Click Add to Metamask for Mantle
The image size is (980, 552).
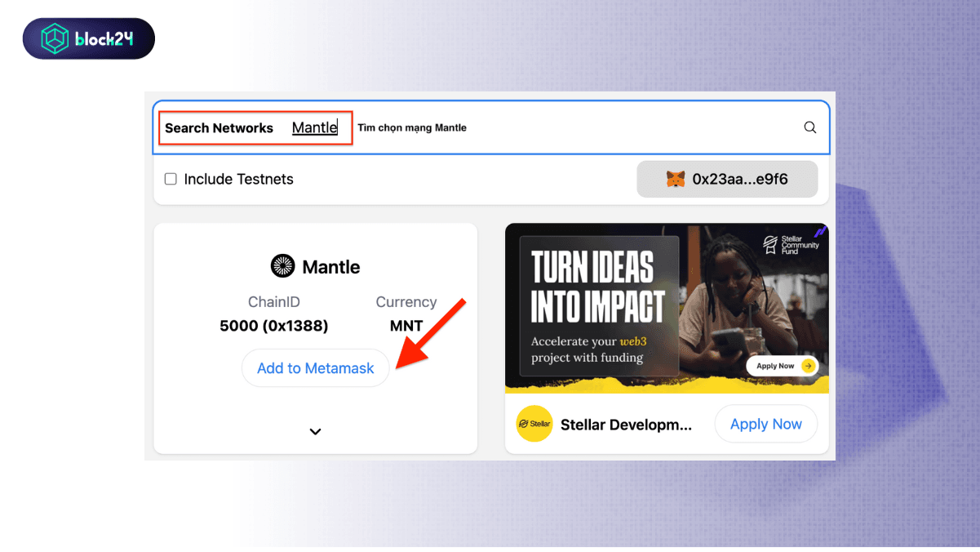[316, 368]
